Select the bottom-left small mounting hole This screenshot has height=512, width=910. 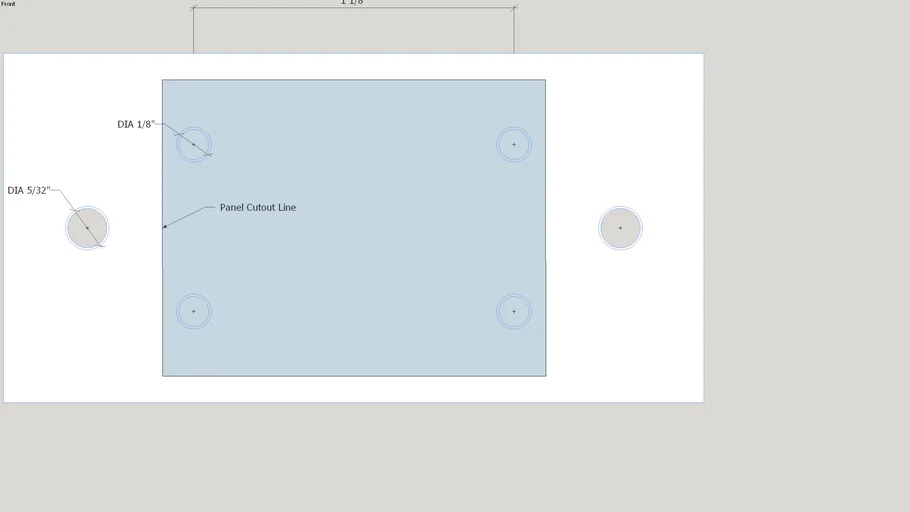(x=194, y=311)
